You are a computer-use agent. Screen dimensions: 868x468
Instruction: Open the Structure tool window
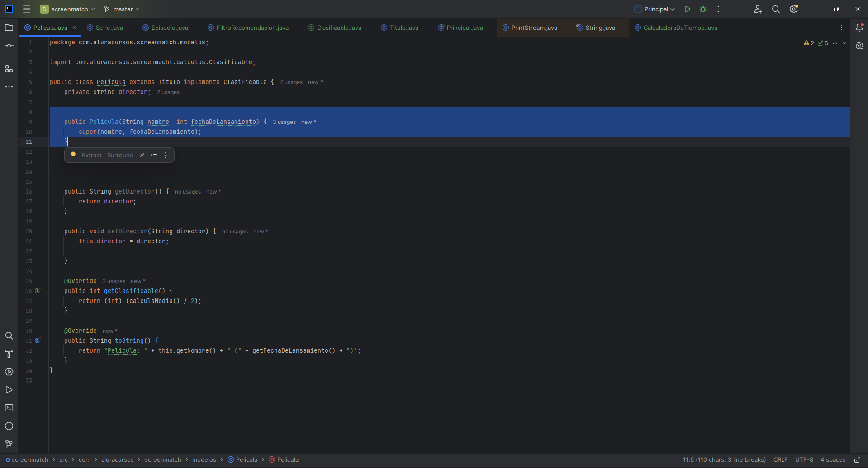(x=9, y=69)
